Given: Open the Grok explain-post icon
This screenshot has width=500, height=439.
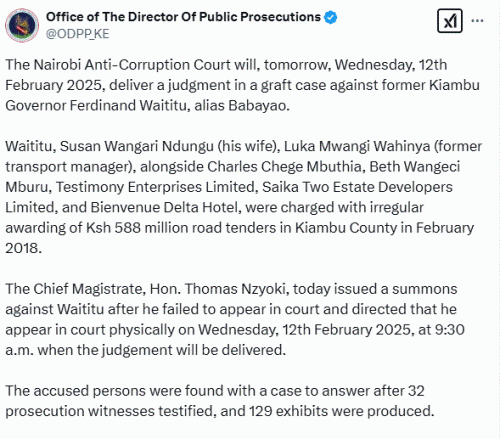Looking at the screenshot, I should pos(450,21).
